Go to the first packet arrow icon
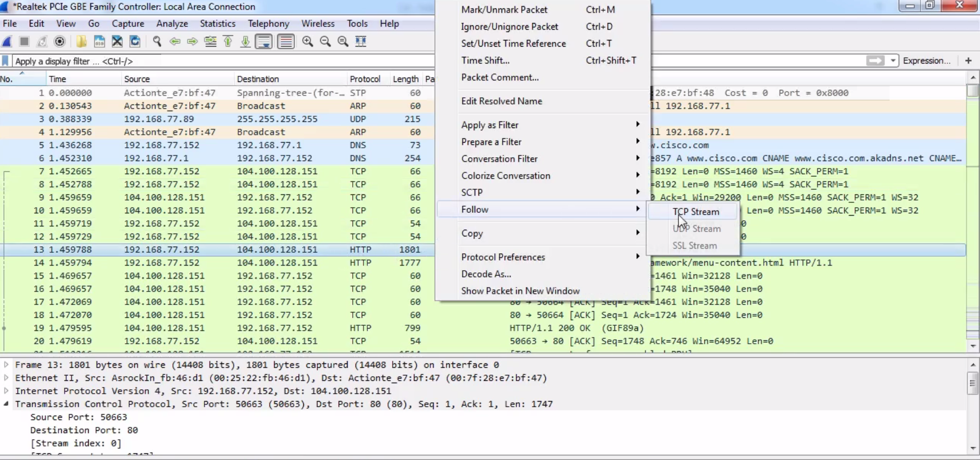 tap(228, 42)
